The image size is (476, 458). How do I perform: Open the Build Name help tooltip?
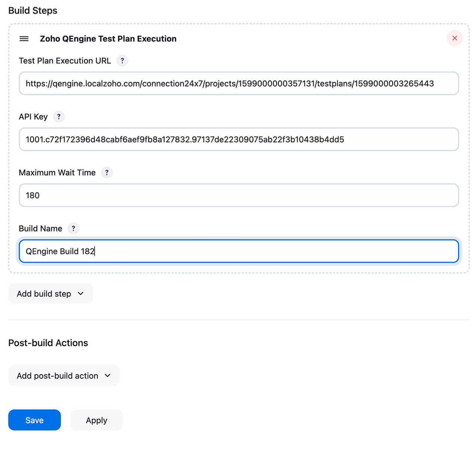click(x=73, y=228)
